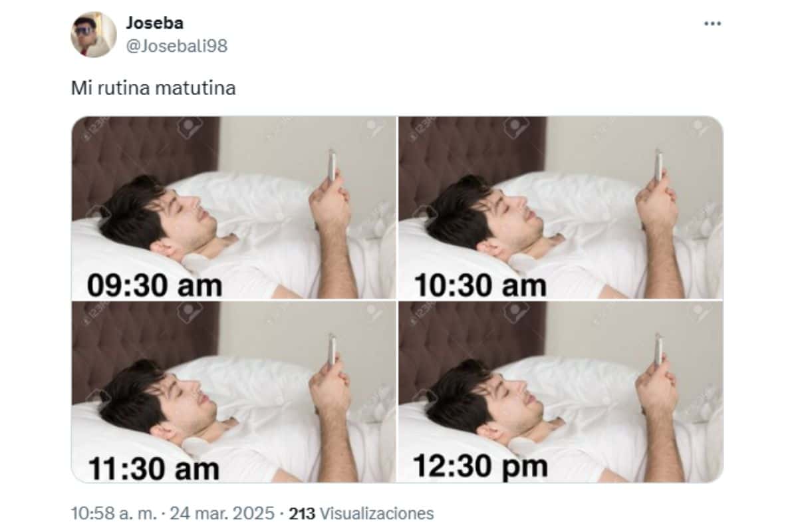Click the 24 mar. 2025 date
This screenshot has height=532, width=798.
tap(221, 514)
